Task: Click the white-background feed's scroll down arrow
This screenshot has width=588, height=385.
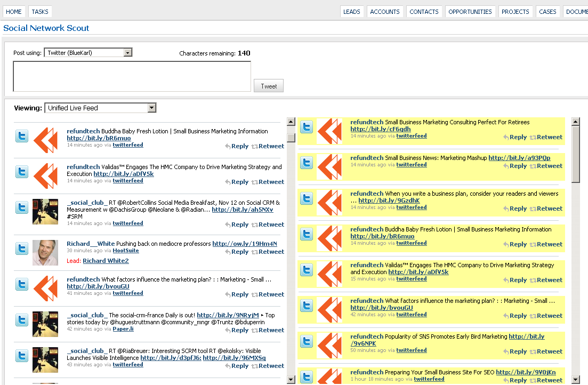Action: tap(291, 380)
